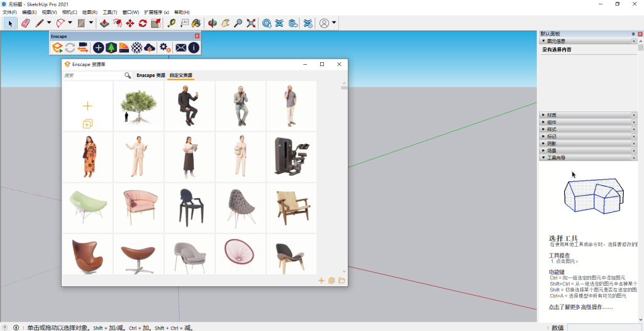Click the Enscape upload cloud icon
644x331 pixels.
click(149, 47)
